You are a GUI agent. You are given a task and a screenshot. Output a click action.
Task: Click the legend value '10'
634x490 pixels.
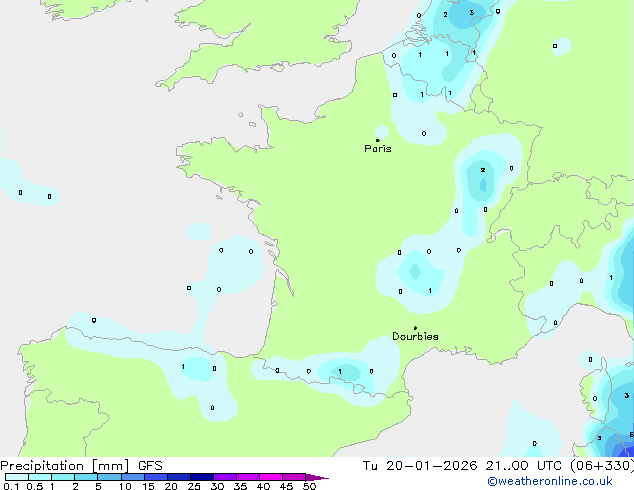[x=125, y=486]
